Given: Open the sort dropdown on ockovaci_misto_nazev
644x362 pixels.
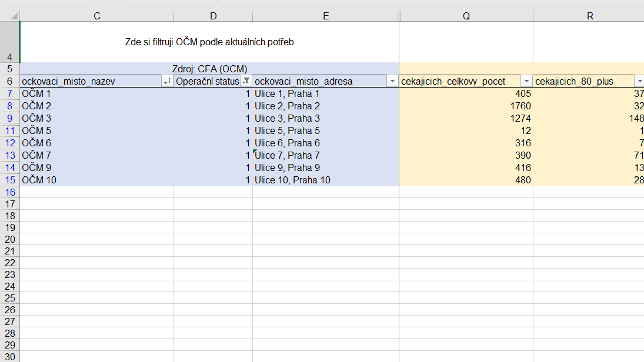Looking at the screenshot, I should 166,82.
